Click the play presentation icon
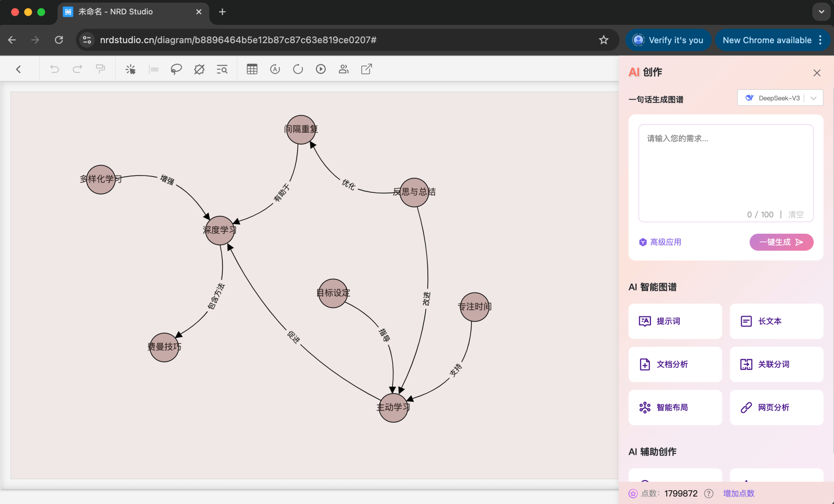Viewport: 834px width, 504px height. point(321,69)
